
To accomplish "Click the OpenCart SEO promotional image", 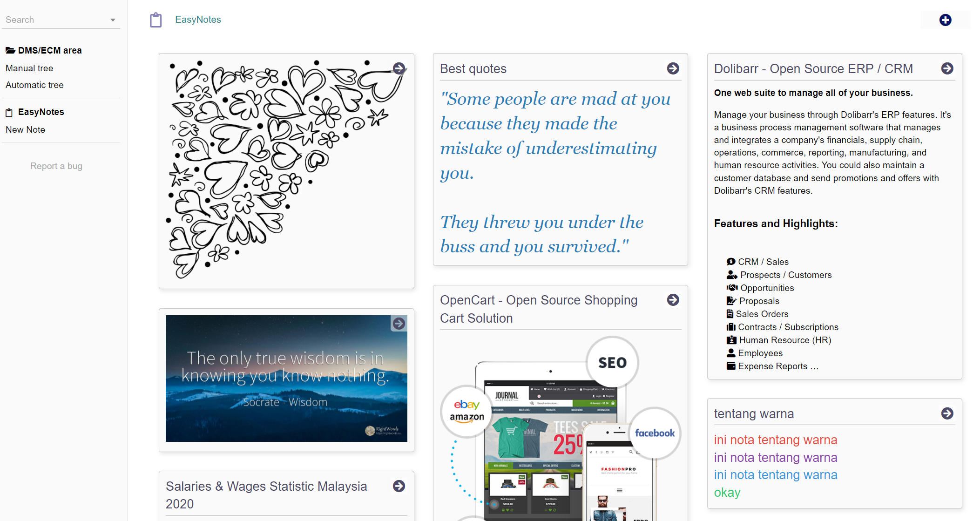I will click(561, 428).
